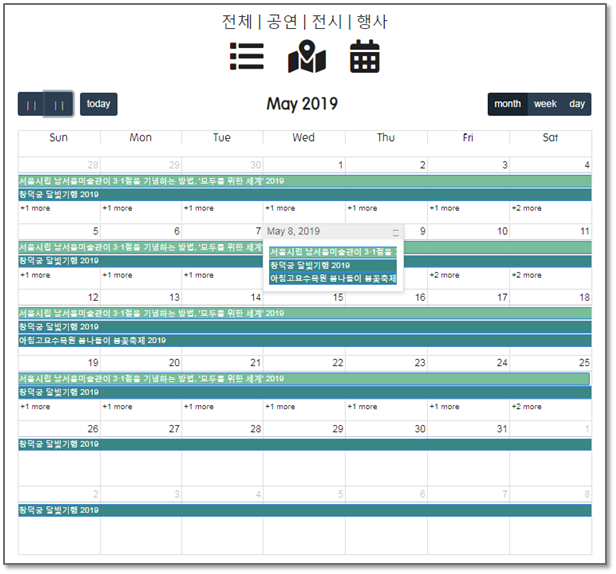Expand '+2 more' under May 10
Viewport: 616px width, 574px height.
coord(444,275)
